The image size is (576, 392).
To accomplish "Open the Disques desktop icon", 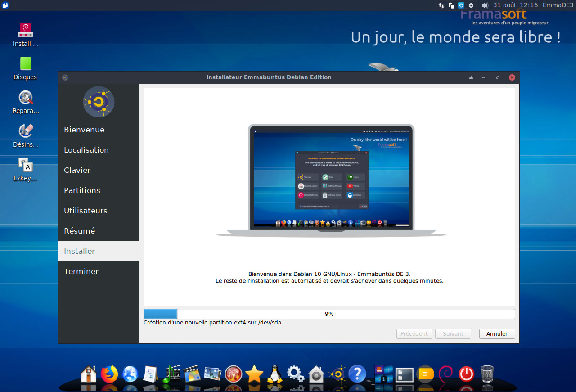I will pos(26,68).
